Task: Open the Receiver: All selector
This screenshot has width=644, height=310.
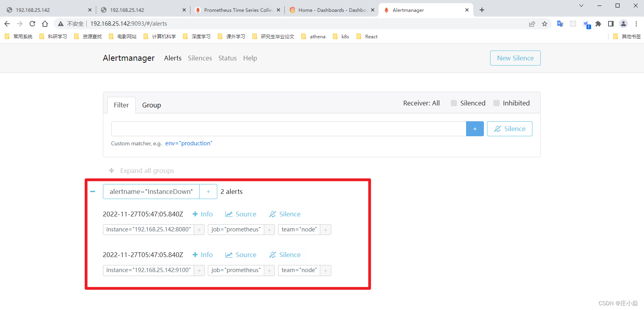Action: pos(421,103)
